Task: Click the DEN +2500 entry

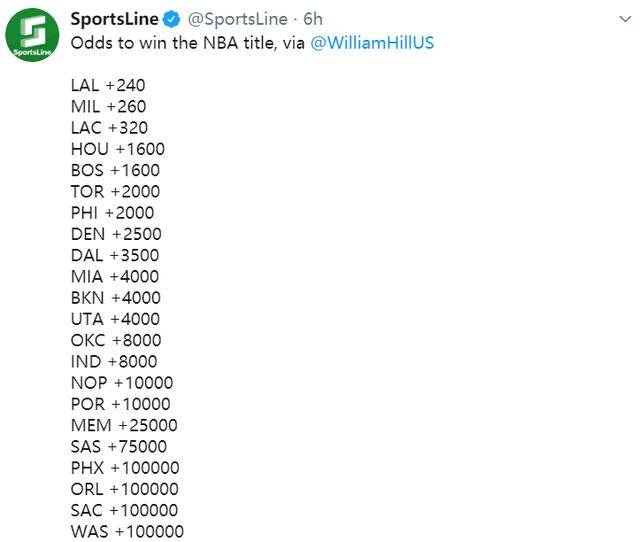Action: 116,234
